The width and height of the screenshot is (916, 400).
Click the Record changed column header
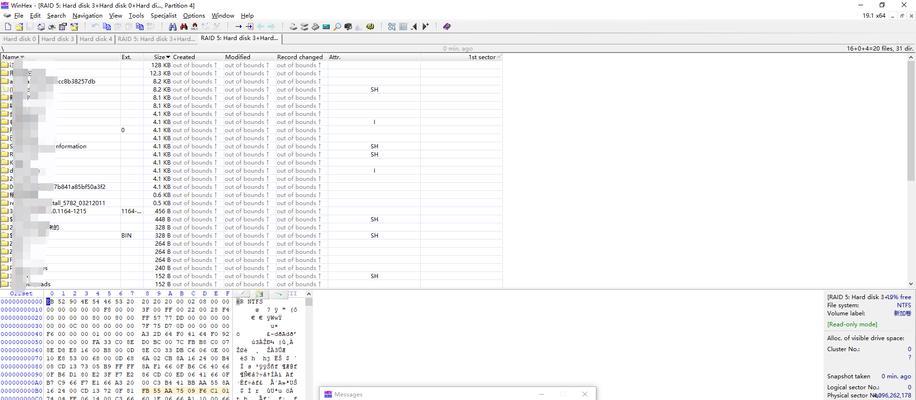(x=300, y=57)
